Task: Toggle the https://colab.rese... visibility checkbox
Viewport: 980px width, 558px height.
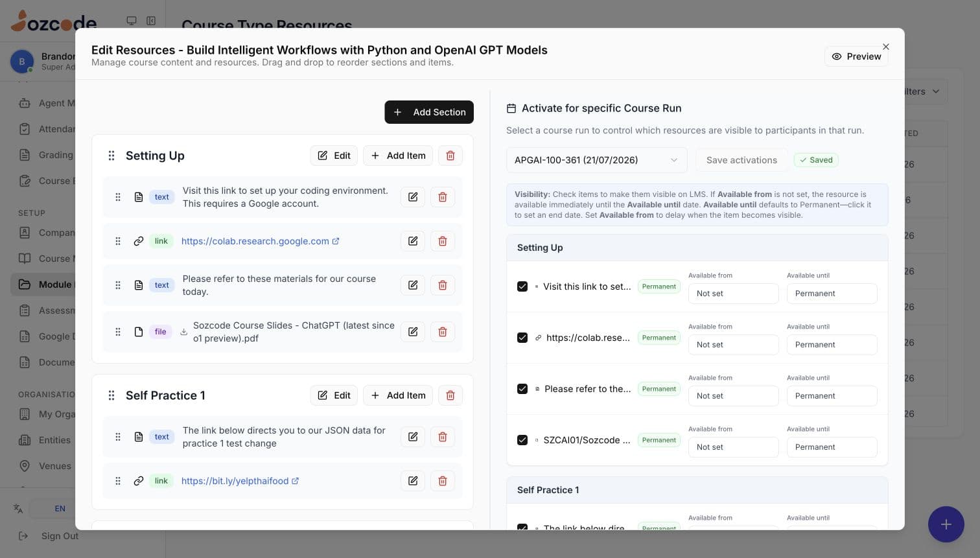Action: 522,338
